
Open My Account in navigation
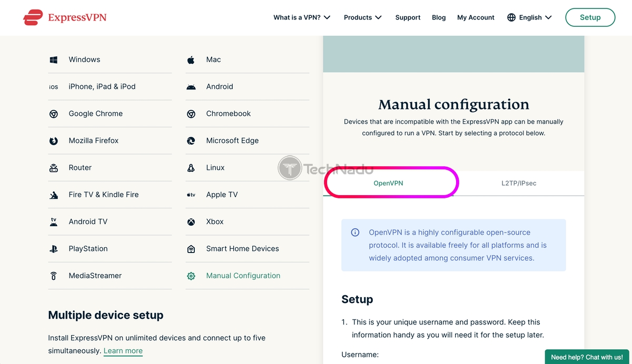476,17
